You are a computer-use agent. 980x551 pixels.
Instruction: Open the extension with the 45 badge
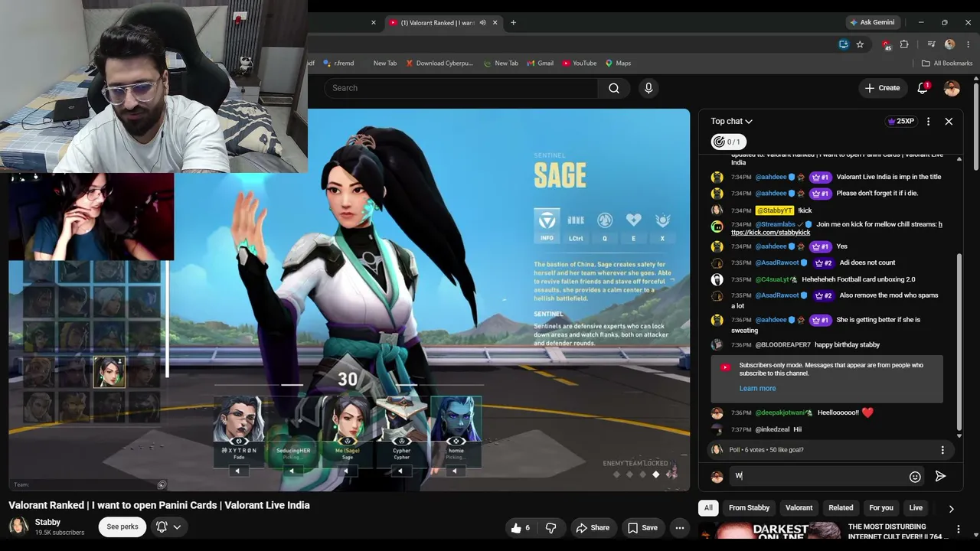pyautogui.click(x=886, y=44)
